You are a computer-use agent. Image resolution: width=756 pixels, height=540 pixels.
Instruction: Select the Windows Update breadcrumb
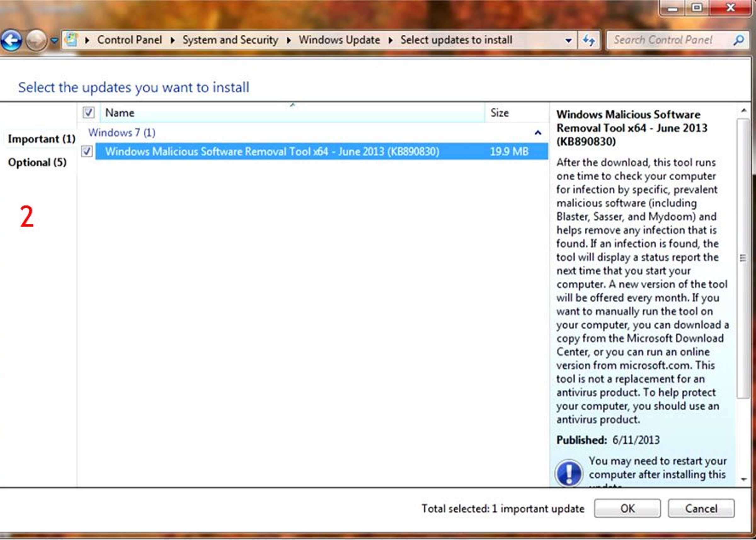(339, 40)
